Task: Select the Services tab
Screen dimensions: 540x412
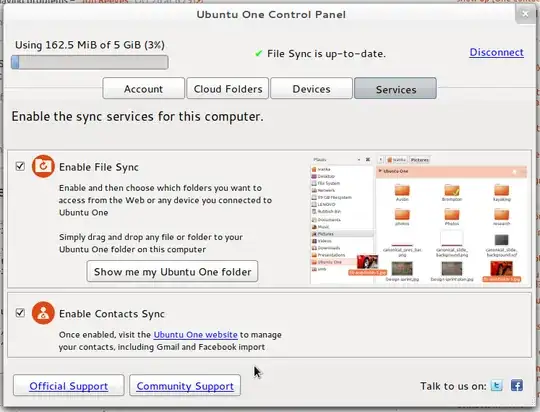Action: point(395,89)
